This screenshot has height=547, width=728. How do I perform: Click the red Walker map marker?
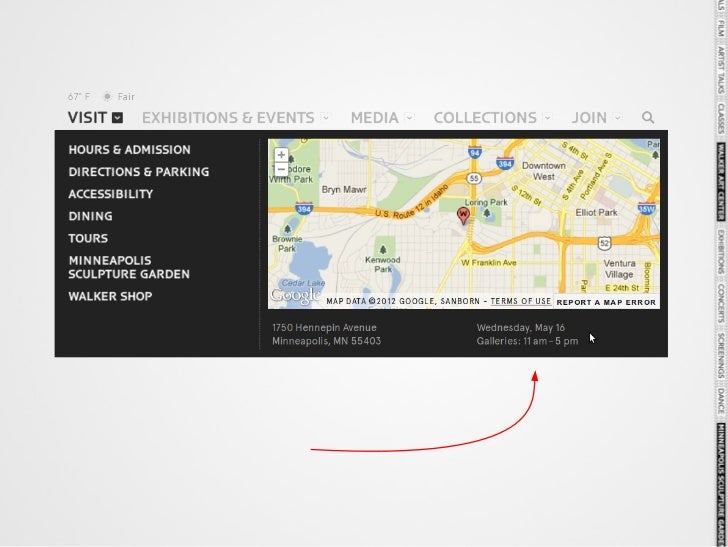pyautogui.click(x=463, y=215)
